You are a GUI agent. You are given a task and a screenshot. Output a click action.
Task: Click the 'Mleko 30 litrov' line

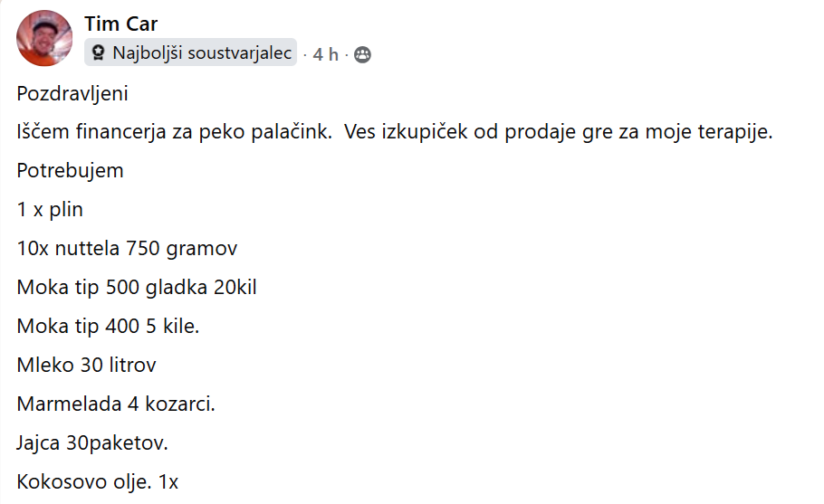point(86,366)
